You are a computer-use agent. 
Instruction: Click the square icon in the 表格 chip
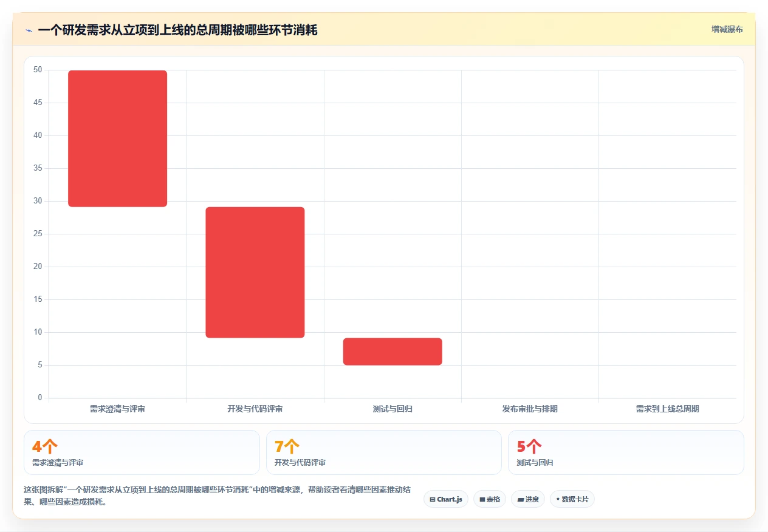click(482, 499)
